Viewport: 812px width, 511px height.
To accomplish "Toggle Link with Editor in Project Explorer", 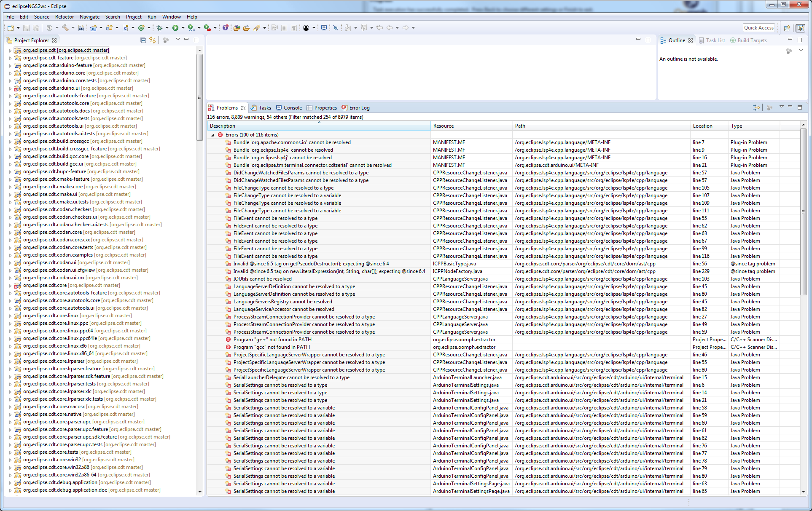I will coord(153,40).
